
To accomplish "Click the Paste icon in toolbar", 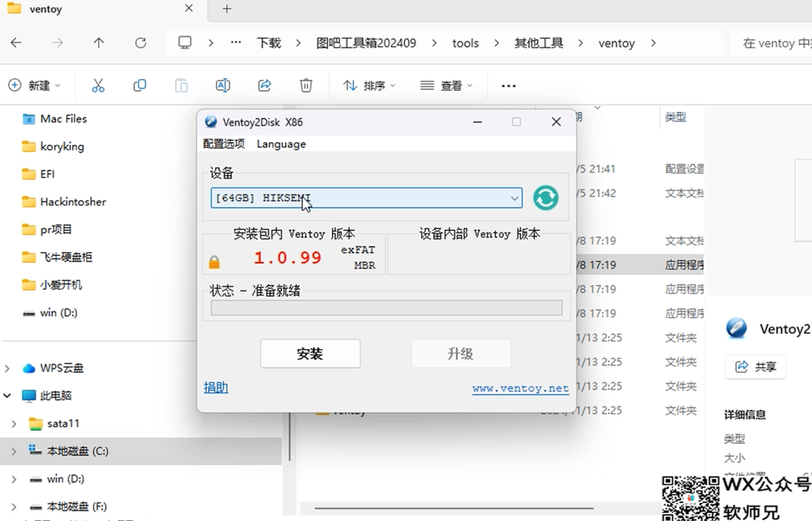I will tap(181, 86).
